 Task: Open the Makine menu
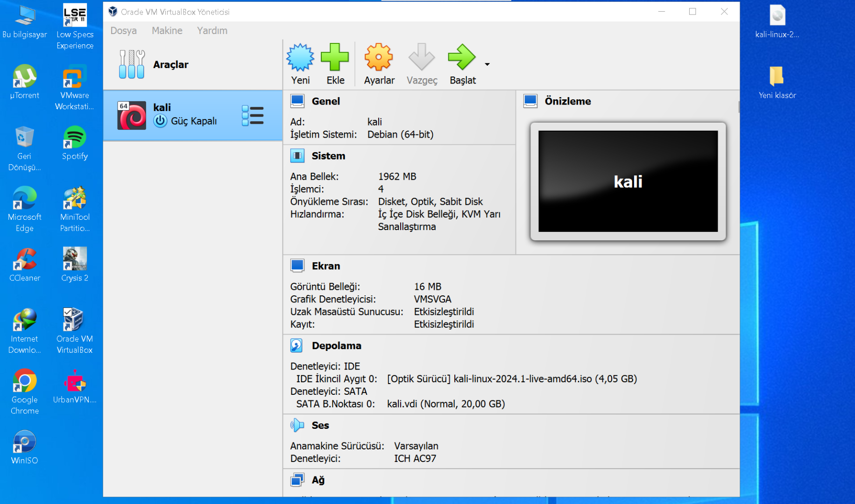(x=167, y=30)
